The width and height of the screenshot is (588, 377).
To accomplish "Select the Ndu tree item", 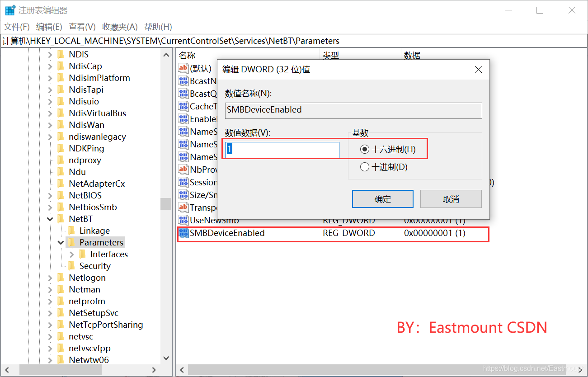I will (77, 172).
